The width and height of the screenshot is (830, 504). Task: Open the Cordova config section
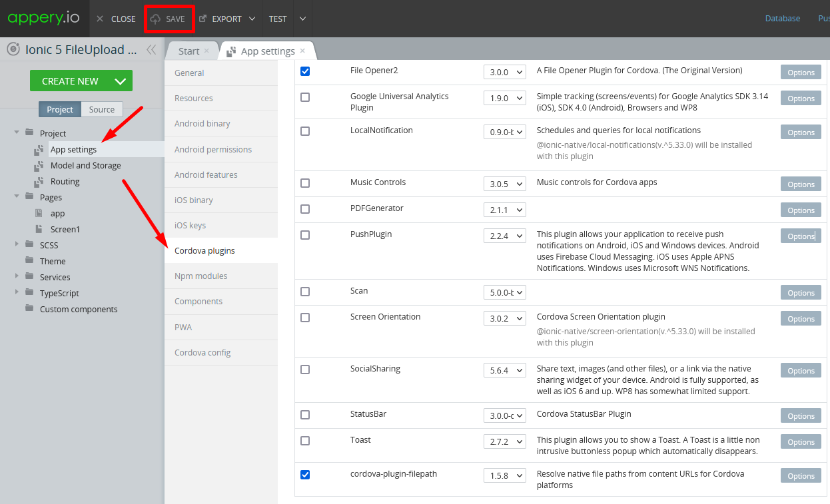click(221, 353)
